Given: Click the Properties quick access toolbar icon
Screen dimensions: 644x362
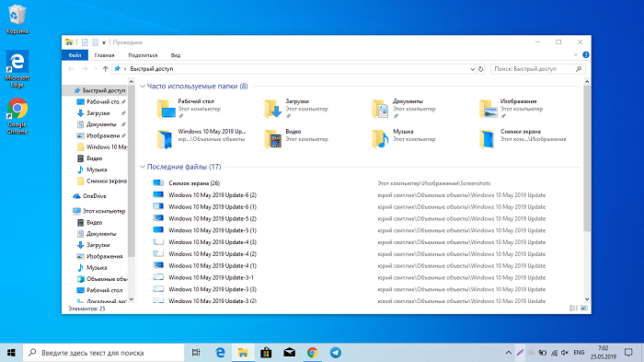Looking at the screenshot, I should [85, 42].
